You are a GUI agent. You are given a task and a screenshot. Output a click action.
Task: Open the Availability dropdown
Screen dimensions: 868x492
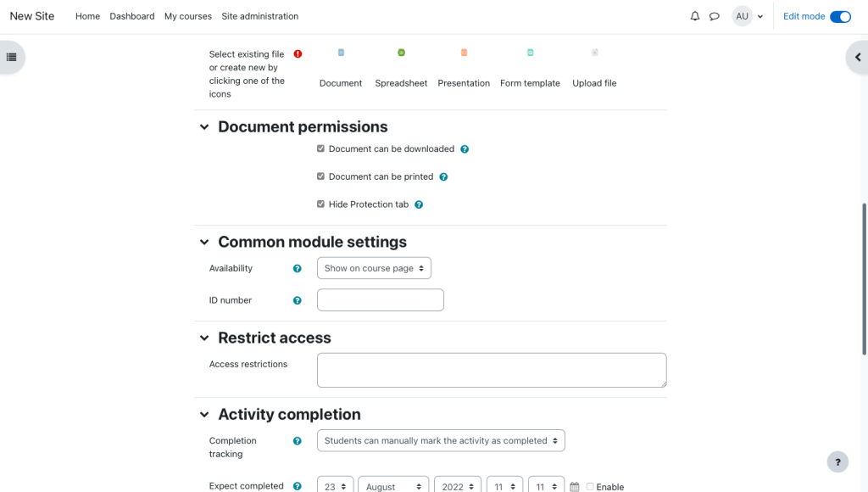pyautogui.click(x=375, y=267)
